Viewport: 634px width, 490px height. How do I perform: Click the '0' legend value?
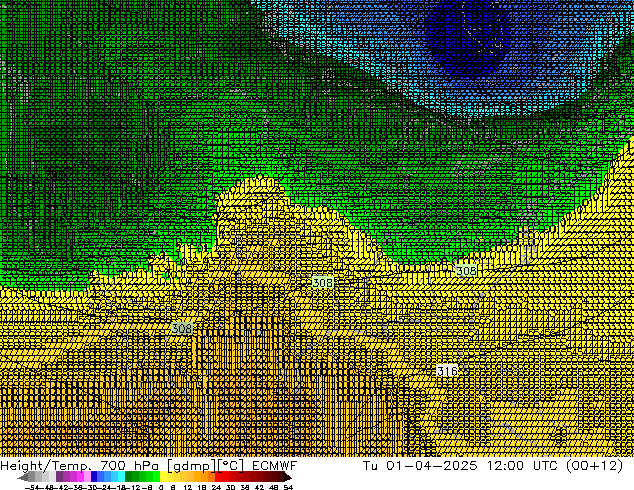click(x=161, y=487)
